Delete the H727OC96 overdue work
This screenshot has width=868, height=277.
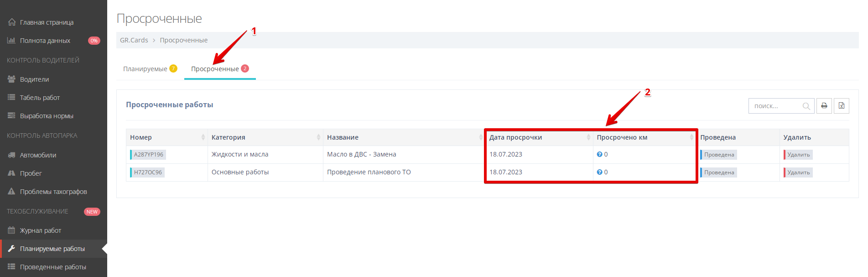pos(798,172)
